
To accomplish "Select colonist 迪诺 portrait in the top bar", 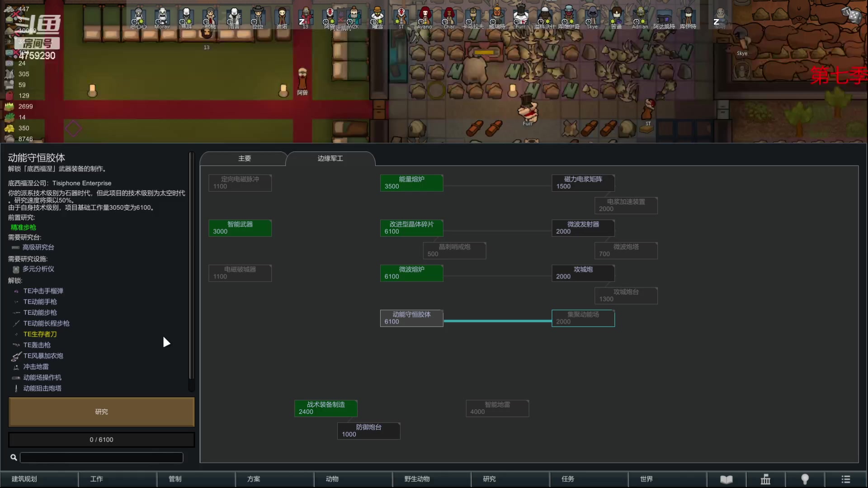I will pyautogui.click(x=282, y=17).
